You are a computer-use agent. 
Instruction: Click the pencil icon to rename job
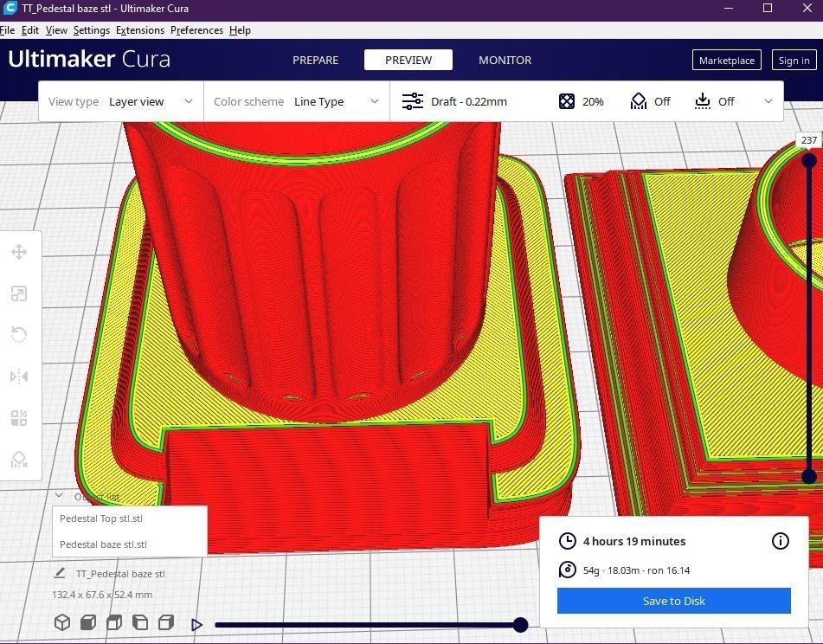60,573
